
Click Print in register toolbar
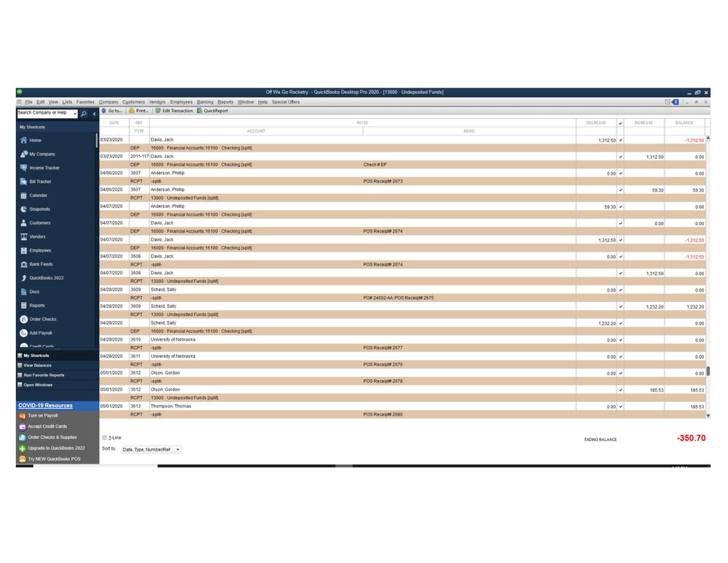(x=138, y=111)
